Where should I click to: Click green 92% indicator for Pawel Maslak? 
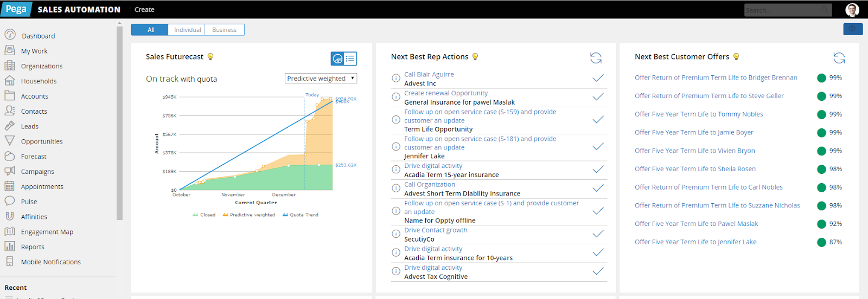[821, 224]
